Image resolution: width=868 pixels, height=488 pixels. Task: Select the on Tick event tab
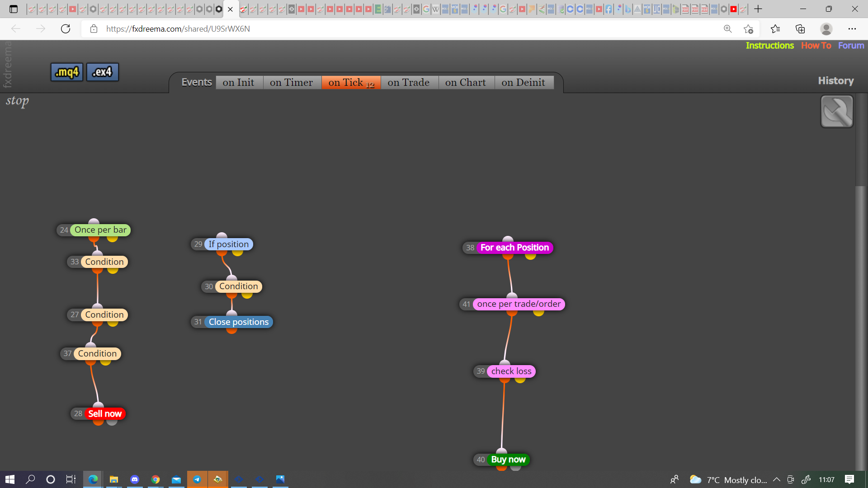[x=351, y=82]
